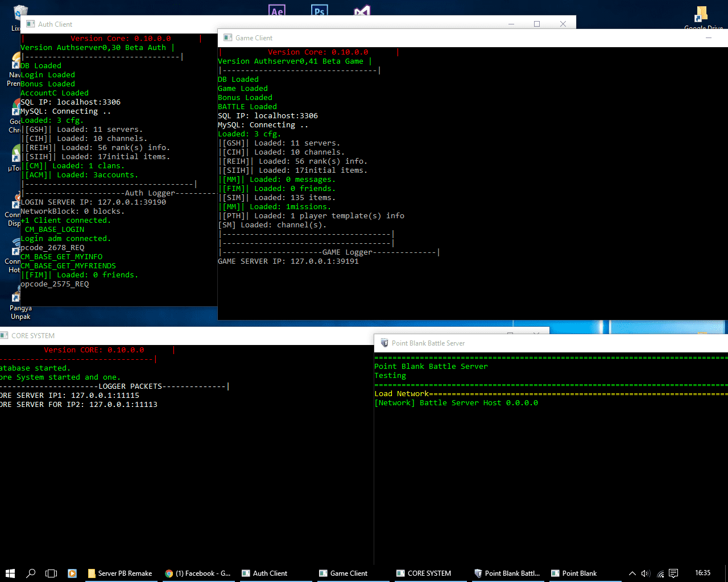The height and width of the screenshot is (582, 728).
Task: Expand hidden system tray icons chevron
Action: pos(632,573)
